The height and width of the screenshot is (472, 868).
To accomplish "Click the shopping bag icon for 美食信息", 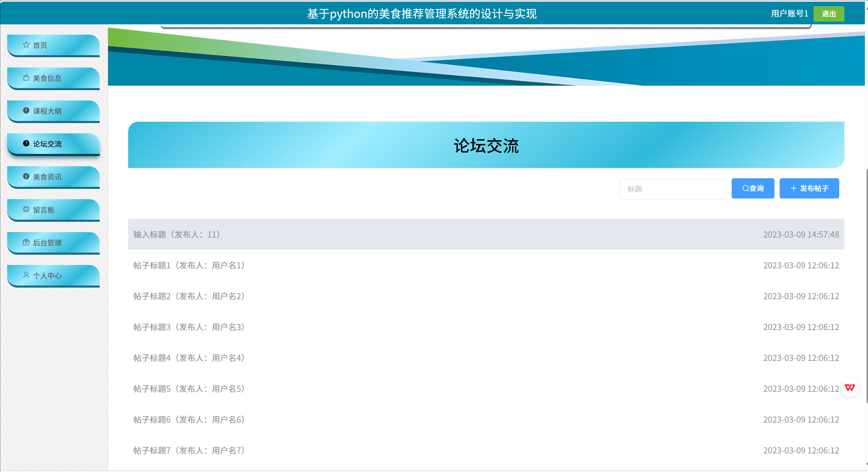I will (26, 78).
